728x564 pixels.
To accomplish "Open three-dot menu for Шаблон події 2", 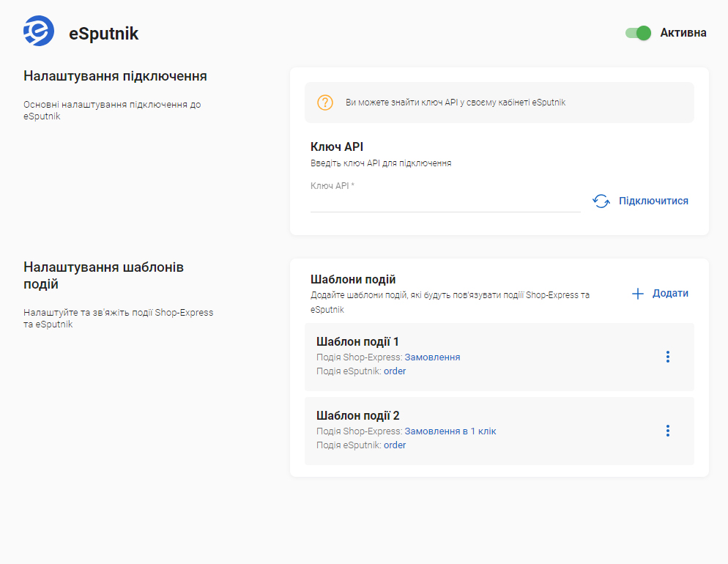I will pos(668,431).
